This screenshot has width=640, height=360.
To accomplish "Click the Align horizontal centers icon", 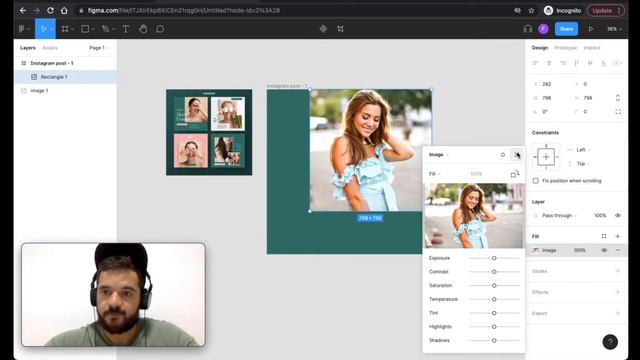I will [x=549, y=63].
